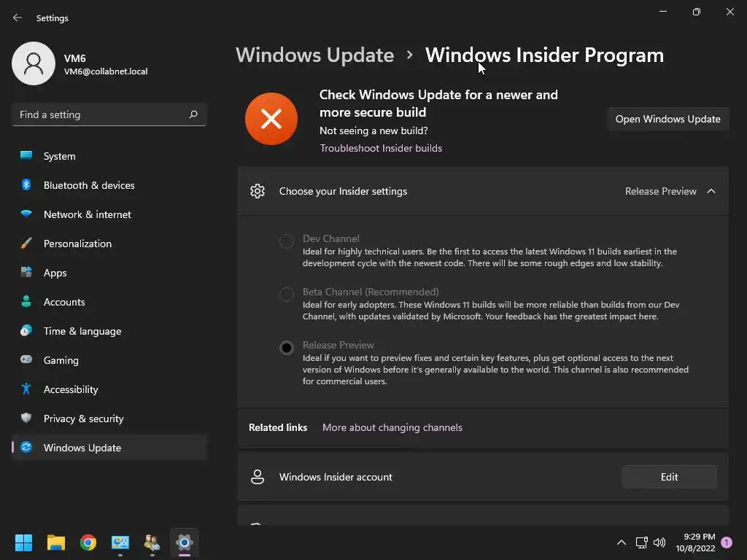Launch Chrome from the taskbar
This screenshot has width=747, height=560.
point(88,542)
